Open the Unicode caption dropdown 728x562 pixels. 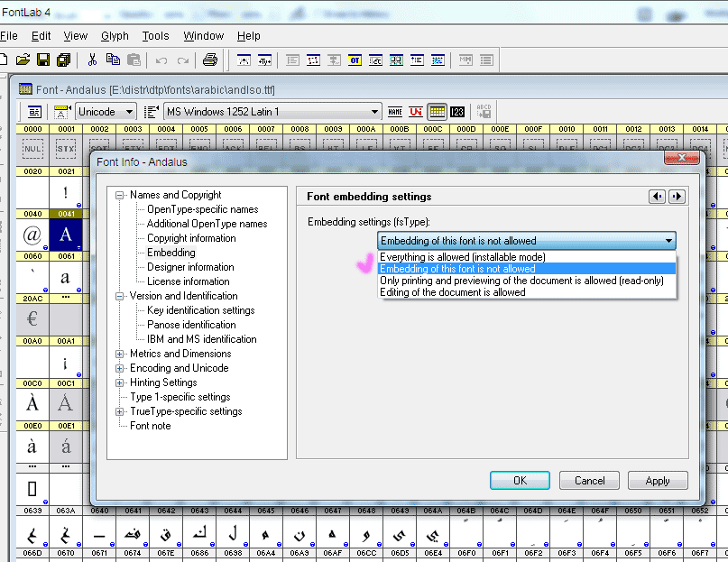tap(106, 112)
